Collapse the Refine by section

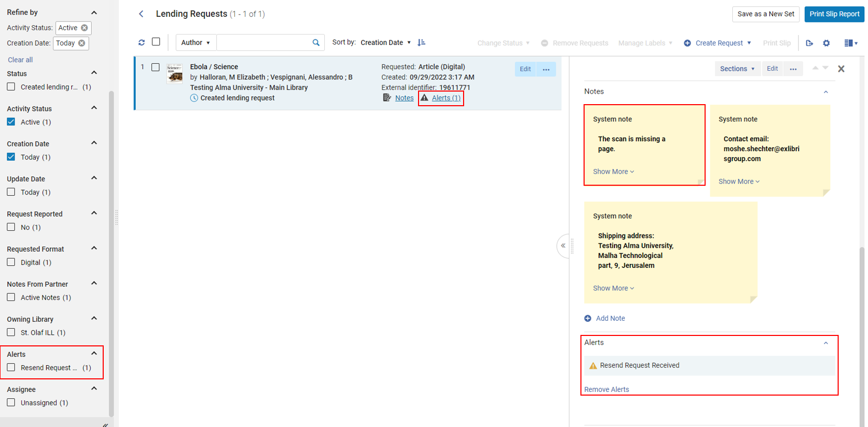[x=94, y=13]
